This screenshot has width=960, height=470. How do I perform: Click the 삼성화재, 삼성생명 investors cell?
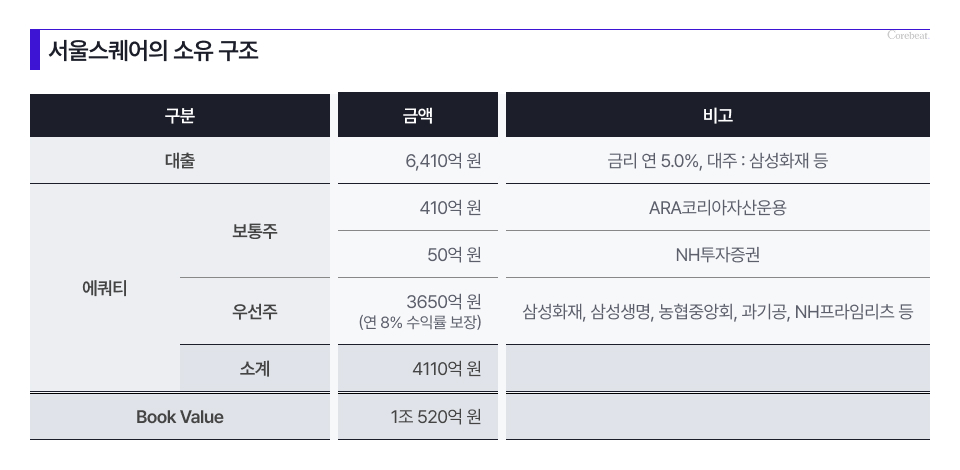pyautogui.click(x=718, y=311)
